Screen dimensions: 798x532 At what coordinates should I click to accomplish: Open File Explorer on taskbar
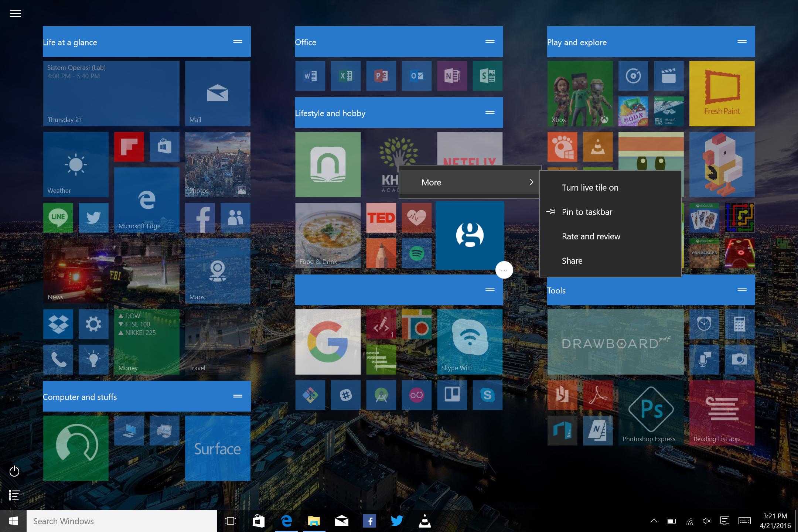314,521
